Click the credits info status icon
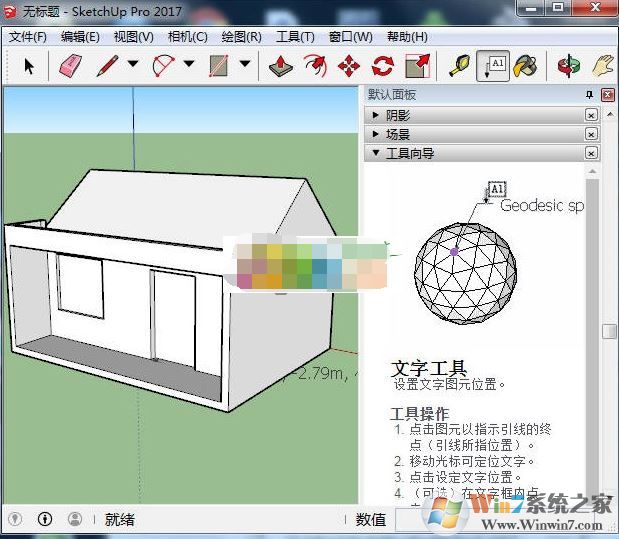The height and width of the screenshot is (539, 619). pyautogui.click(x=45, y=519)
